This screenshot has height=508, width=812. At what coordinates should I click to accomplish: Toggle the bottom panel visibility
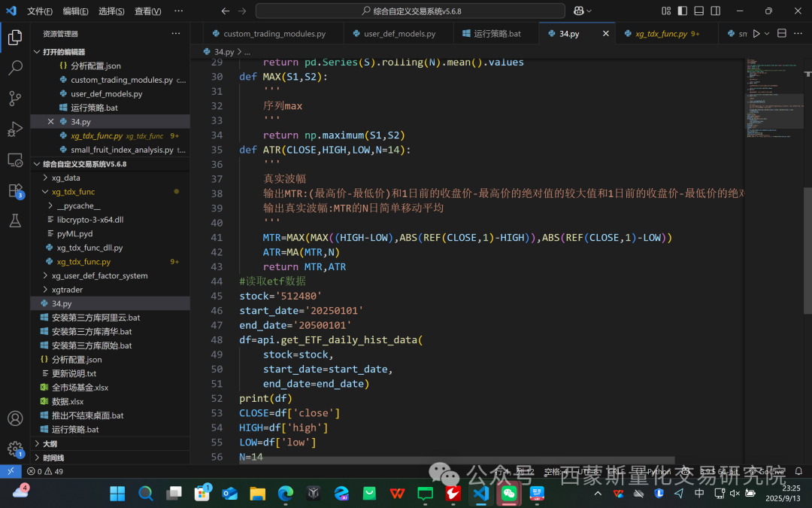[699, 11]
